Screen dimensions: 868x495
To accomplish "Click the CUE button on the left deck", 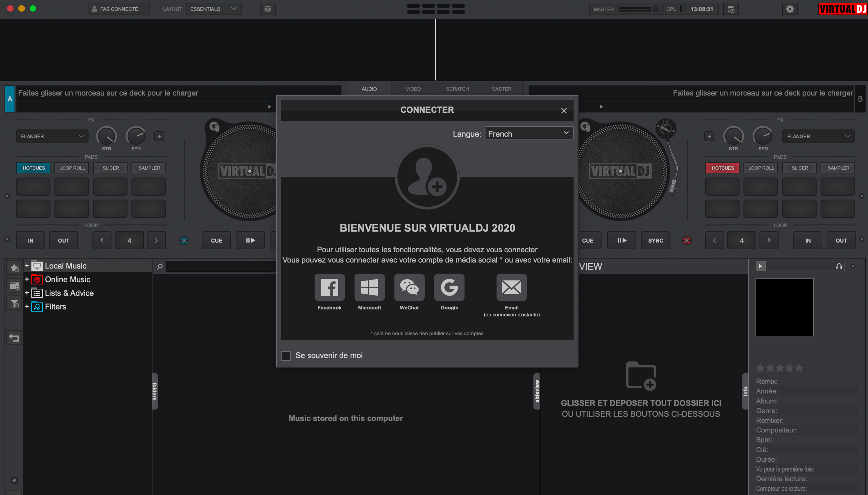I will point(216,240).
